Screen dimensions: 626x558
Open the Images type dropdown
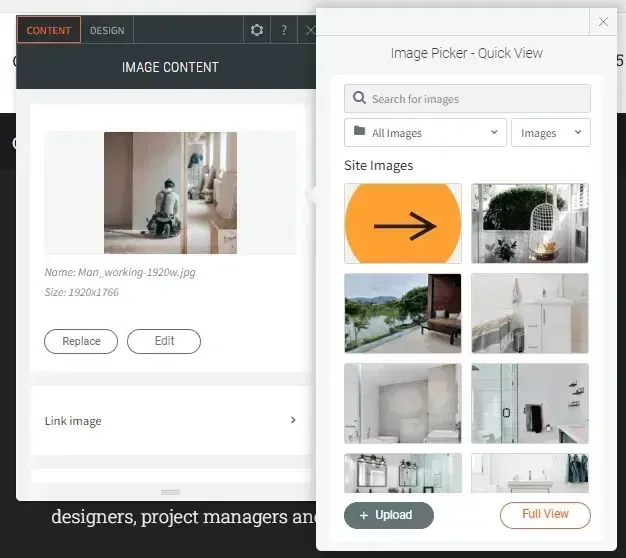(x=551, y=133)
